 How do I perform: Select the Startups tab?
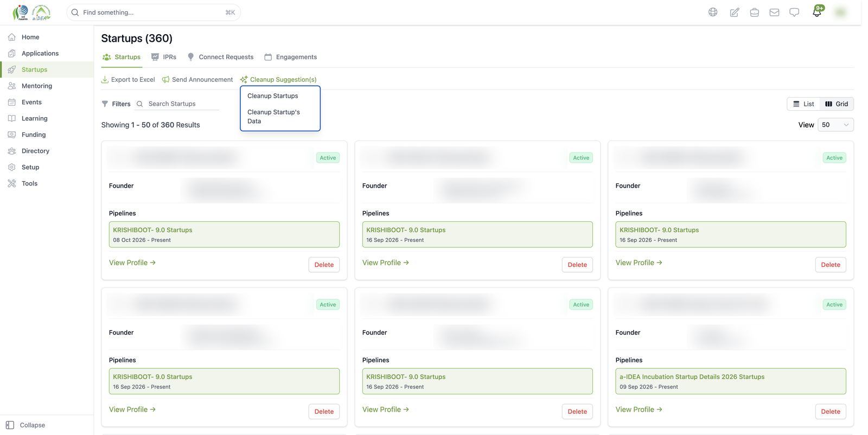pyautogui.click(x=122, y=57)
